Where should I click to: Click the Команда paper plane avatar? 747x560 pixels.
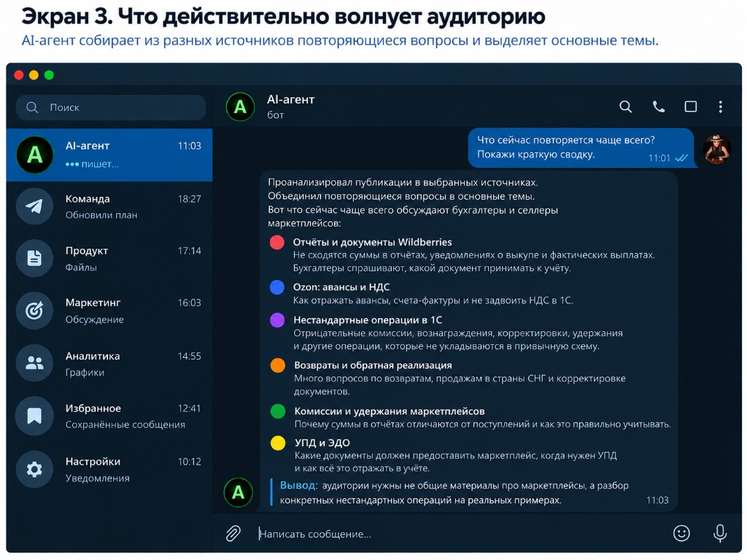point(34,206)
